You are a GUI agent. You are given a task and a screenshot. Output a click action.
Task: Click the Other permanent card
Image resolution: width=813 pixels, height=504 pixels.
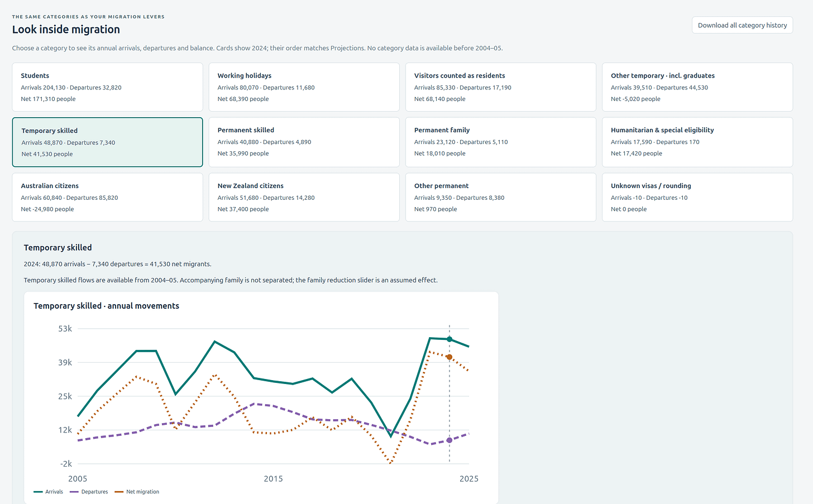point(501,197)
